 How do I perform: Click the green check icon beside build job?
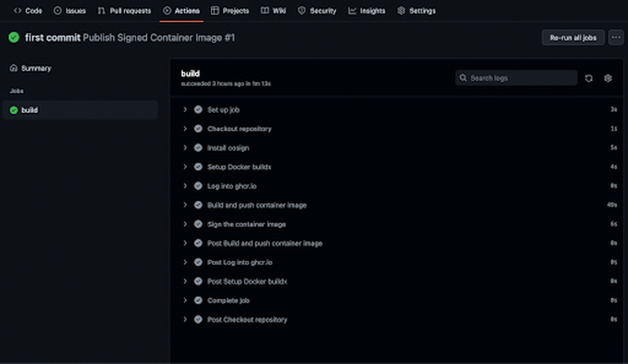tap(13, 111)
